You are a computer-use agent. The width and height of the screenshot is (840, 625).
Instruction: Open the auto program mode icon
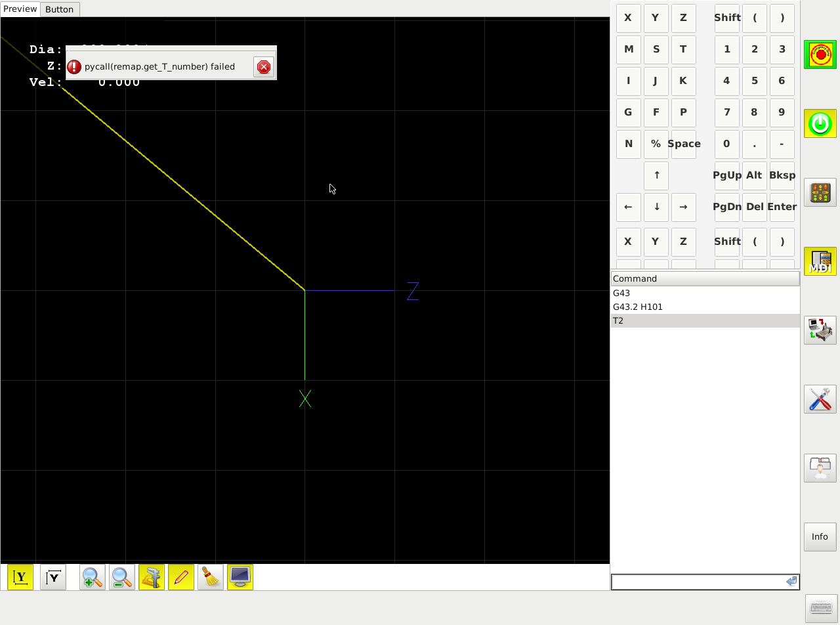(x=820, y=330)
